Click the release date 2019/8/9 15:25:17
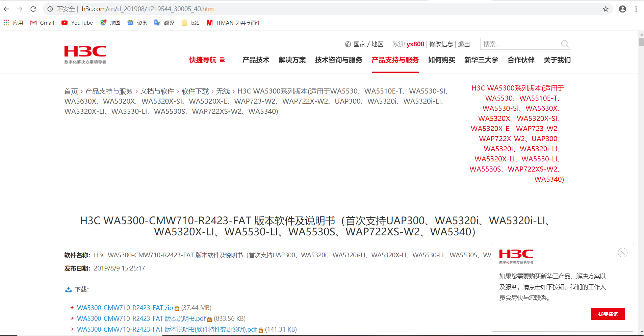644x336 pixels. [120, 268]
